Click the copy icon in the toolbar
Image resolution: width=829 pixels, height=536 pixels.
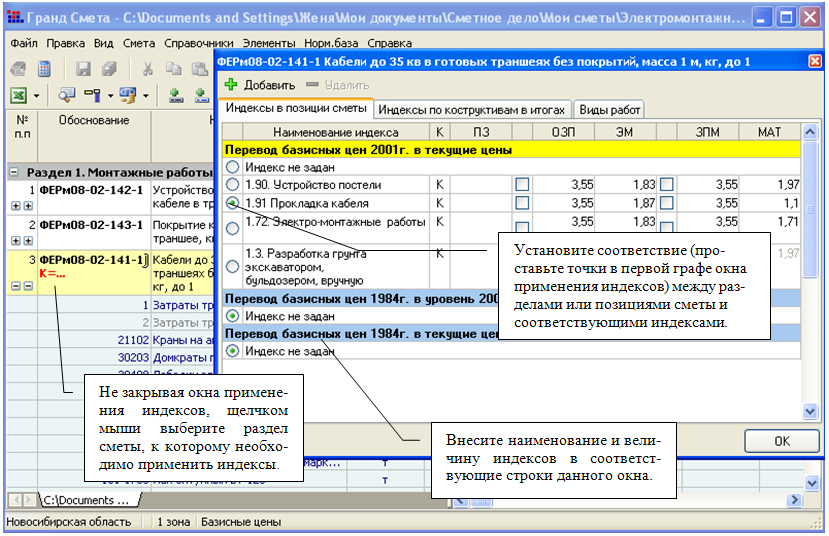173,69
